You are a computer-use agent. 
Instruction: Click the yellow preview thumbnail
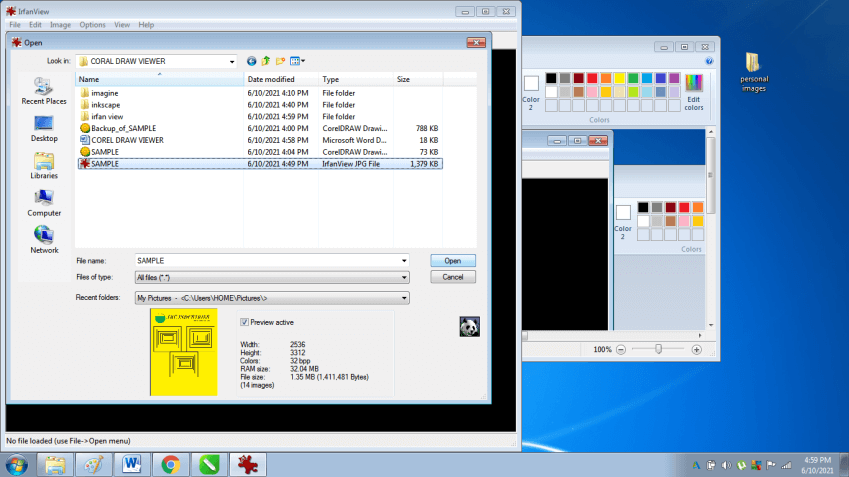pyautogui.click(x=184, y=352)
